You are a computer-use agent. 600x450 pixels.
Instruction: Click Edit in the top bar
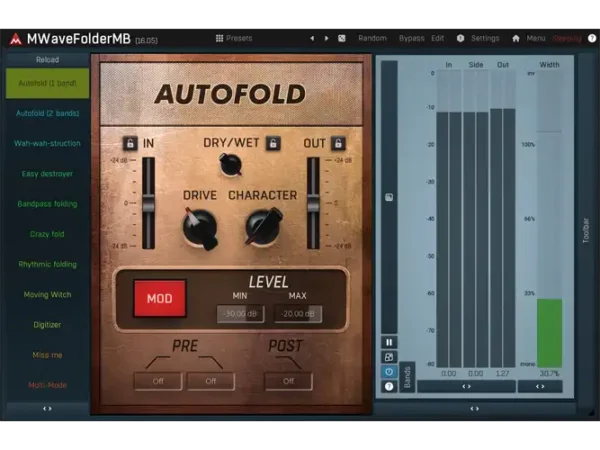pyautogui.click(x=437, y=38)
